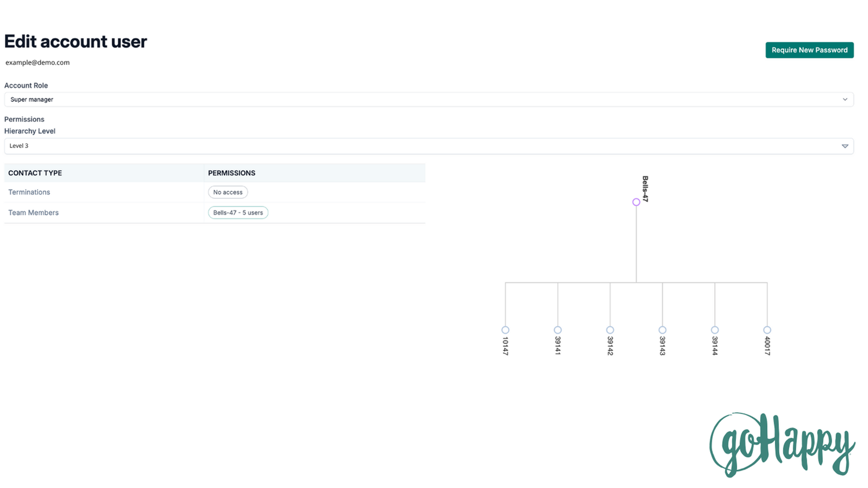The width and height of the screenshot is (868, 488).
Task: Expand the Level 3 selector chevron
Action: point(844,146)
